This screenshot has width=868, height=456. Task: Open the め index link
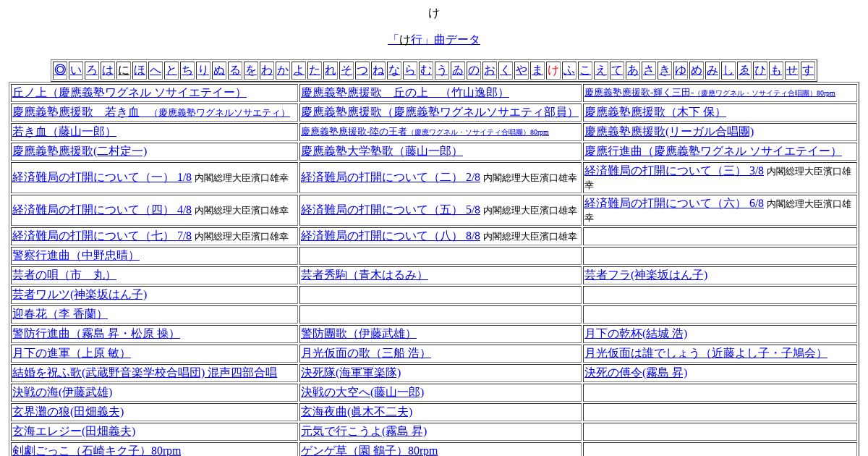click(697, 70)
